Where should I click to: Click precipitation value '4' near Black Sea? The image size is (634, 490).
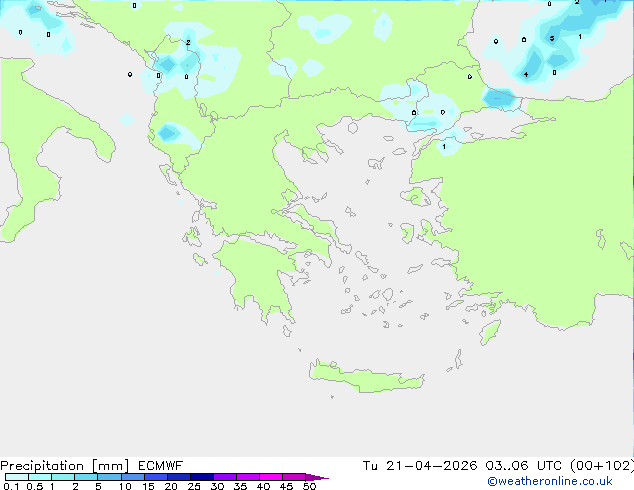coord(526,74)
